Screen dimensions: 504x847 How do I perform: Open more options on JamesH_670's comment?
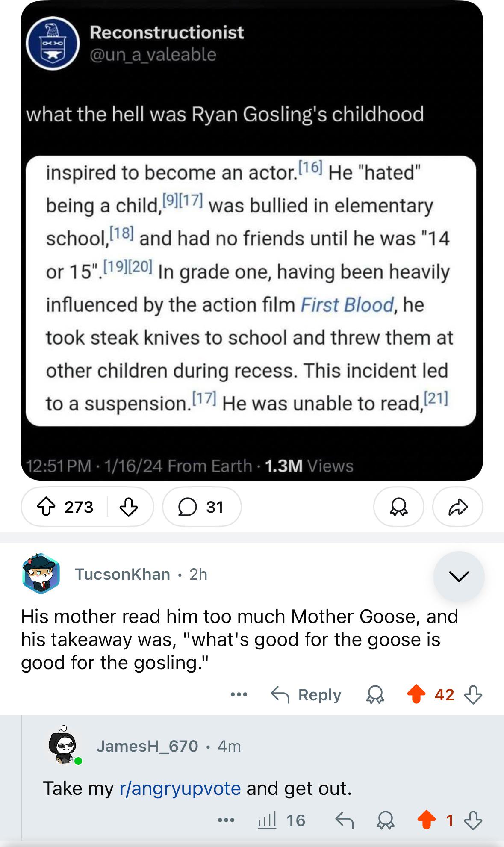click(226, 820)
